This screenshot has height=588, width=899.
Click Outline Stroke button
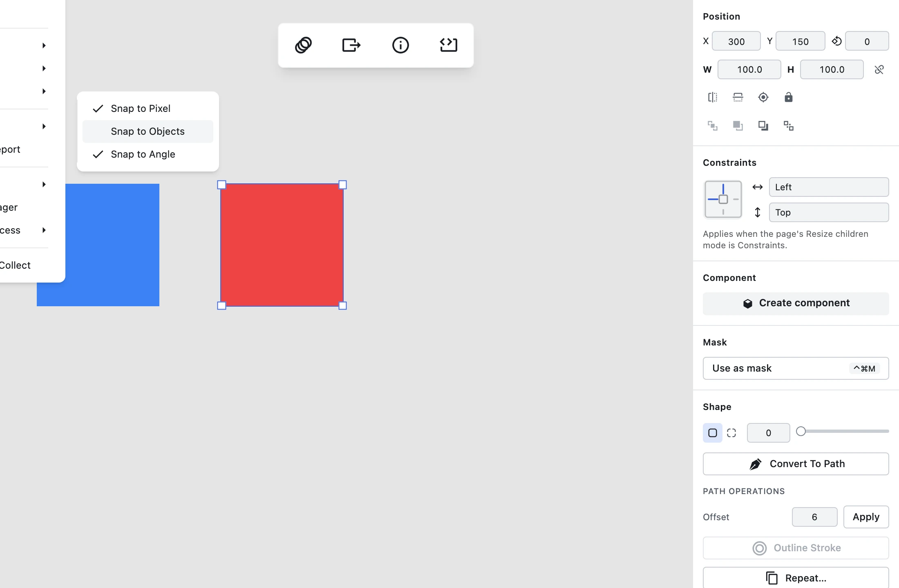796,548
